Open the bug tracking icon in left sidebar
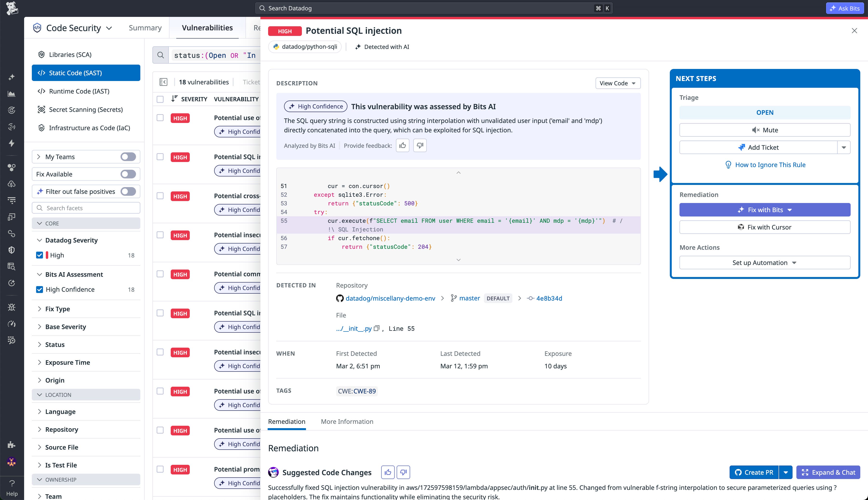The width and height of the screenshot is (868, 500). (12, 307)
